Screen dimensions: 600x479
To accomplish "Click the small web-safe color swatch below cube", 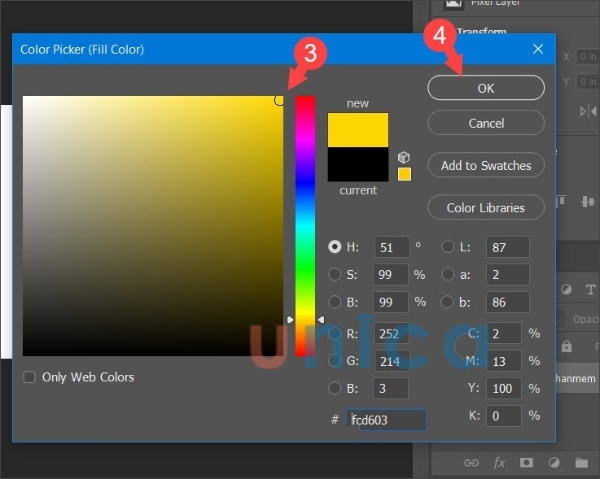I will tap(404, 174).
